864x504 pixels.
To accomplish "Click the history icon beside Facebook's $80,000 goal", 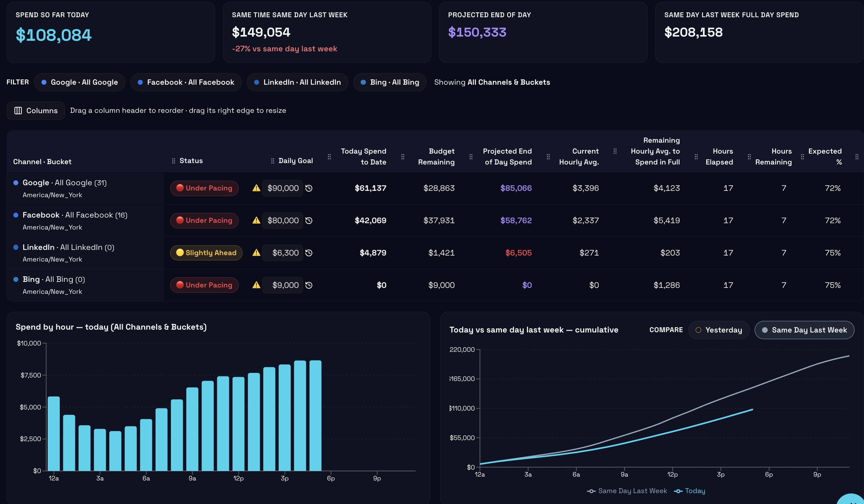I will click(309, 220).
